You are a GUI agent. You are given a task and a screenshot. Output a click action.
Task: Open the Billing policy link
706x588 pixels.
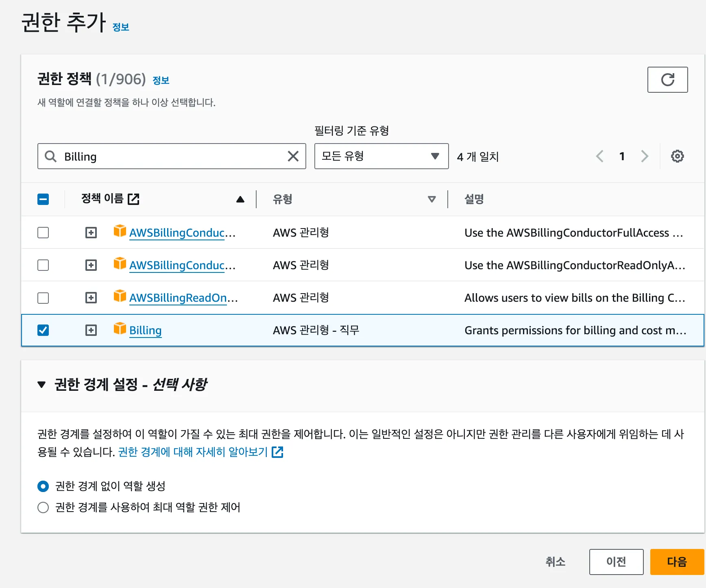pos(145,330)
